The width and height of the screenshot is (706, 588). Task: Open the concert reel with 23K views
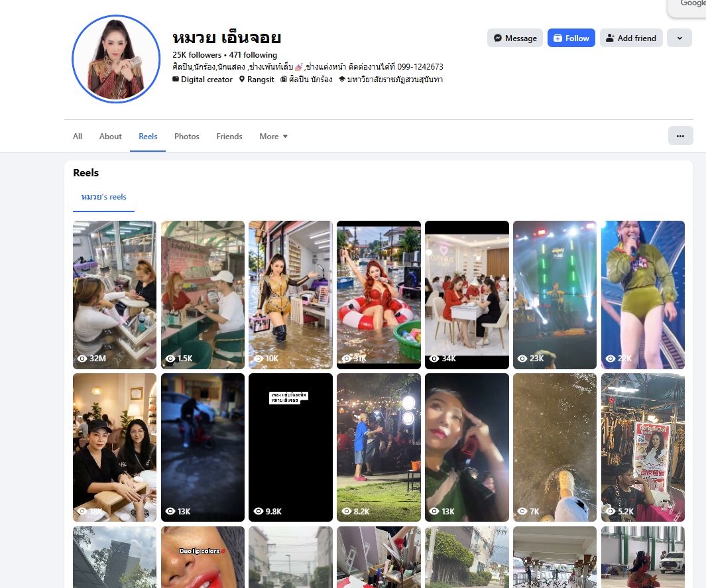pos(555,295)
